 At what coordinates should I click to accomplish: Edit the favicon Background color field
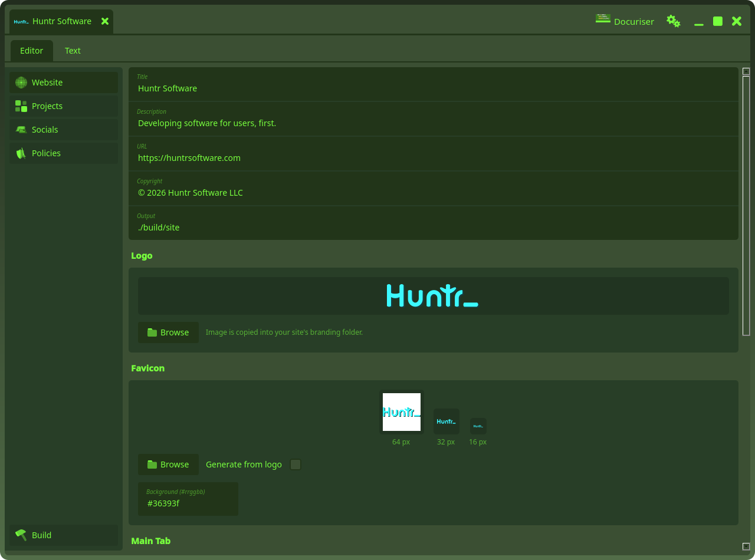coord(188,499)
